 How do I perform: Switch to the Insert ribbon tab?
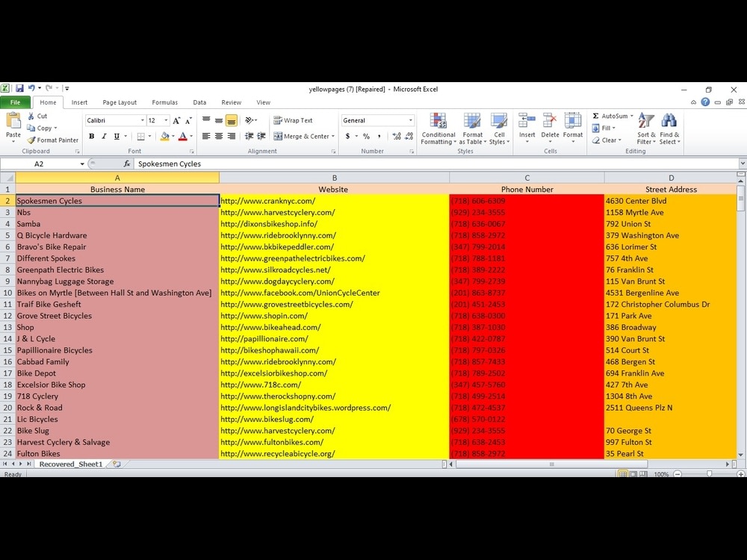80,102
